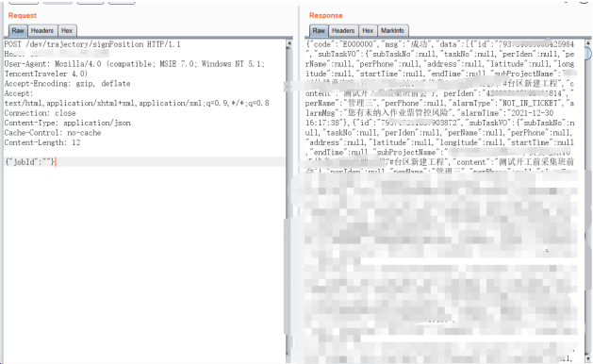Open the Headers tab in Request pane
The width and height of the screenshot is (593, 364).
click(42, 31)
